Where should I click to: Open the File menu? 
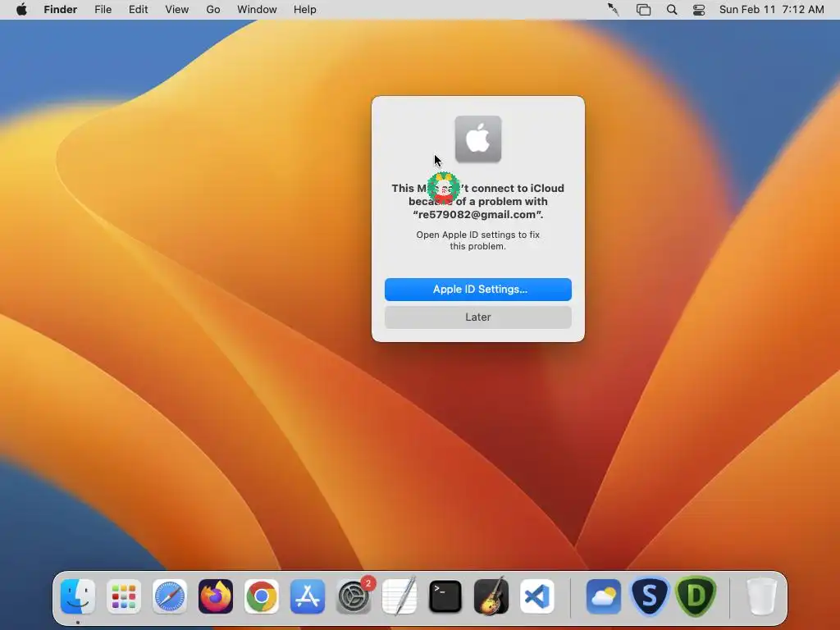(x=103, y=10)
